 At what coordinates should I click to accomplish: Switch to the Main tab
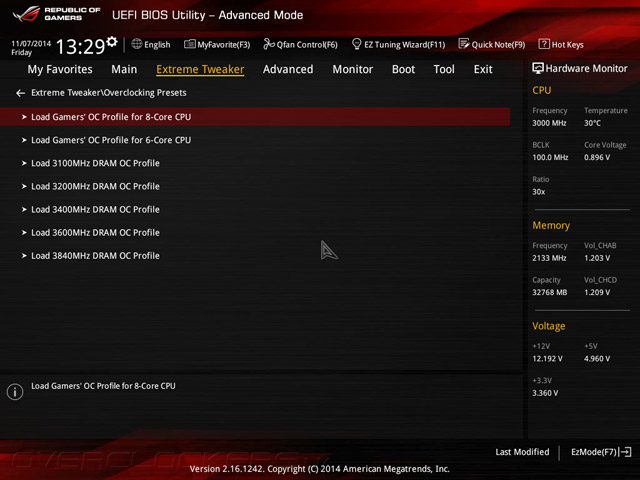tap(124, 69)
